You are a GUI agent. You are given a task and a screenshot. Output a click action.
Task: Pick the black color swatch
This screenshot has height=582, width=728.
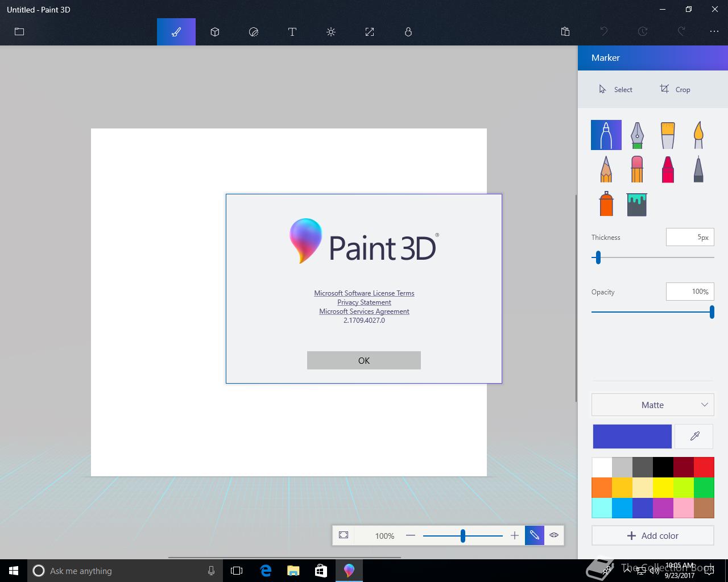pyautogui.click(x=663, y=467)
